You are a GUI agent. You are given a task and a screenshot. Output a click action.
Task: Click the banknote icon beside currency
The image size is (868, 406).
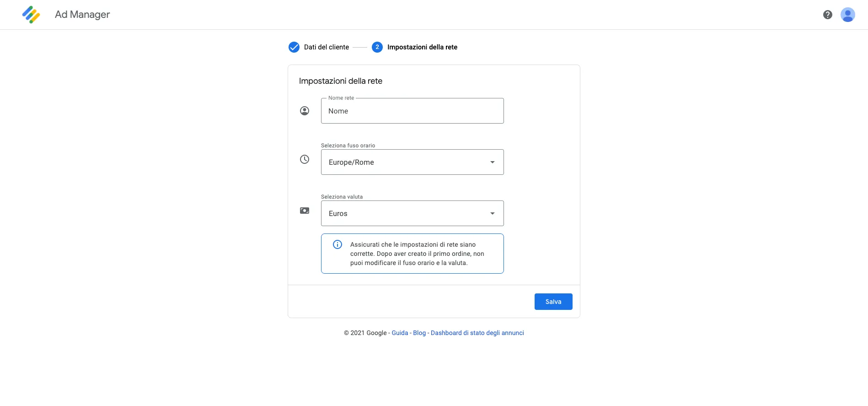click(304, 211)
